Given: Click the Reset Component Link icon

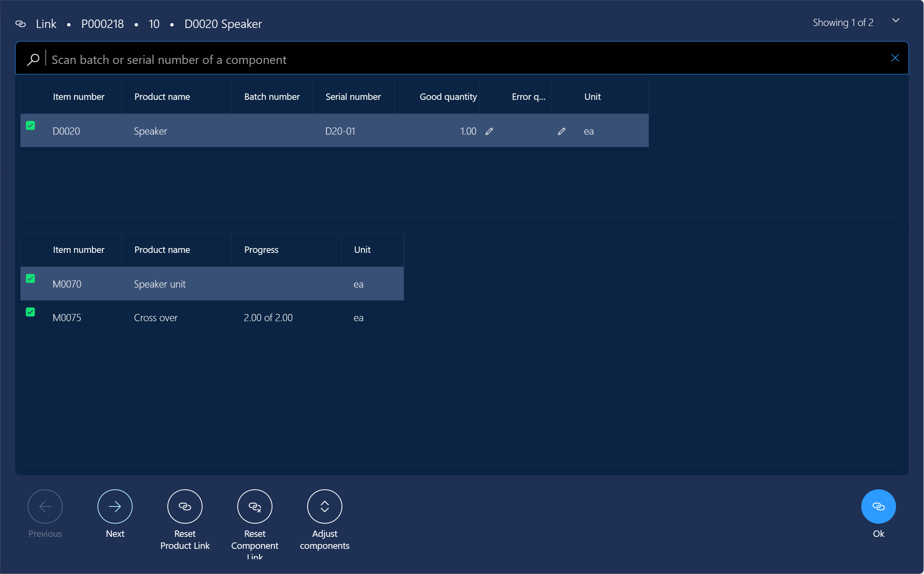Looking at the screenshot, I should [254, 506].
